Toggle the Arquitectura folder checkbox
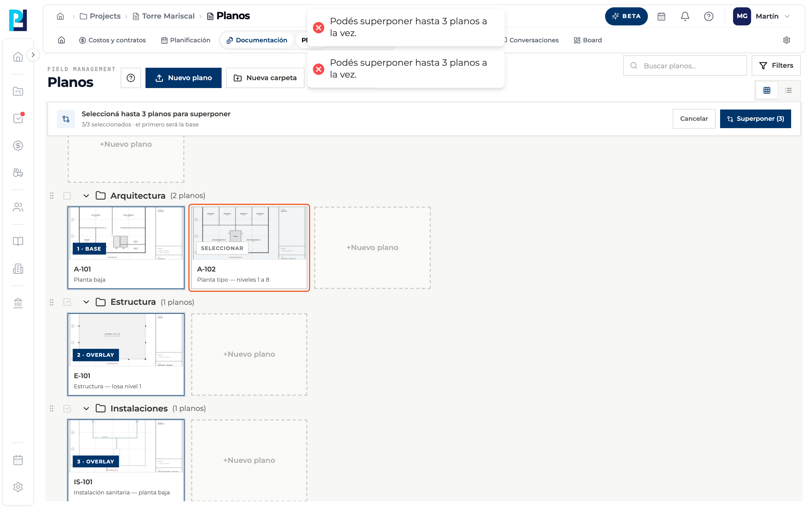This screenshot has height=508, width=812. pyautogui.click(x=67, y=196)
